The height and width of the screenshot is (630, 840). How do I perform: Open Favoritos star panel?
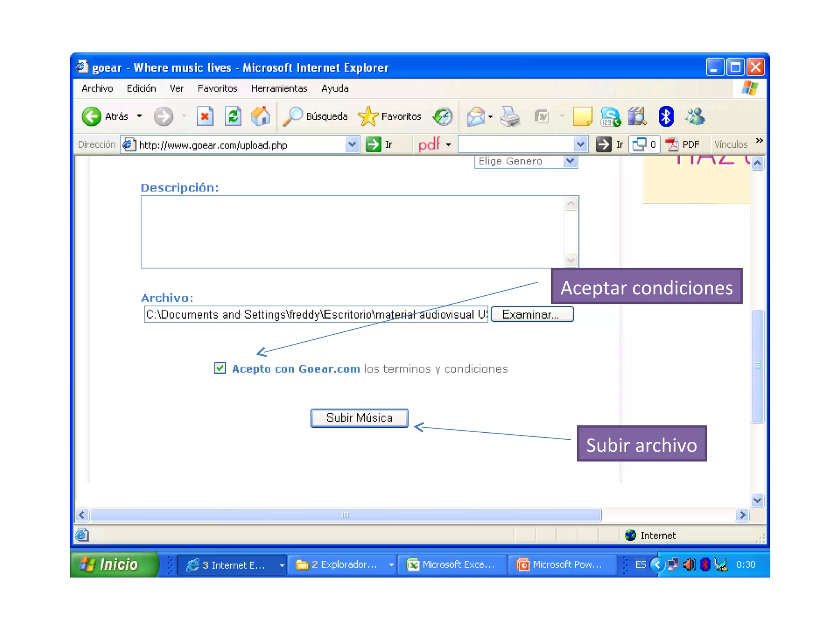point(390,116)
